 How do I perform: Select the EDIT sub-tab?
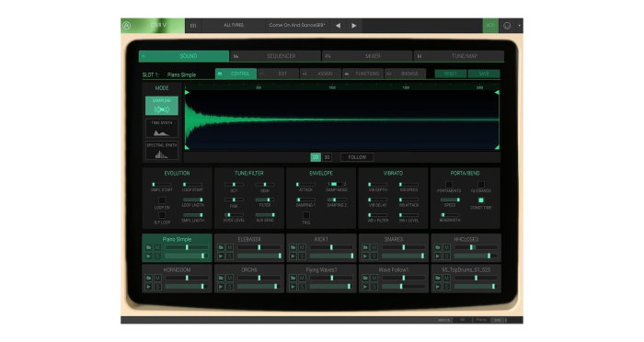[279, 74]
